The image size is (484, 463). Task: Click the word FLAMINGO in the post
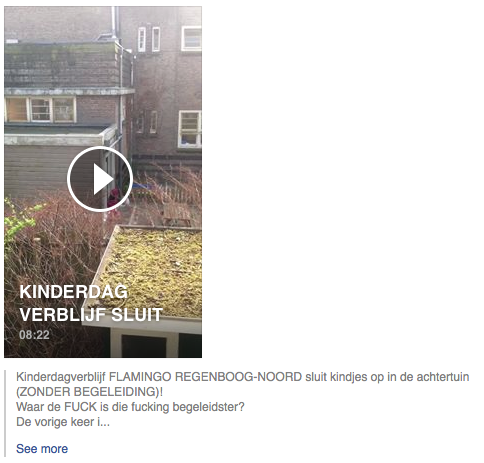140,377
